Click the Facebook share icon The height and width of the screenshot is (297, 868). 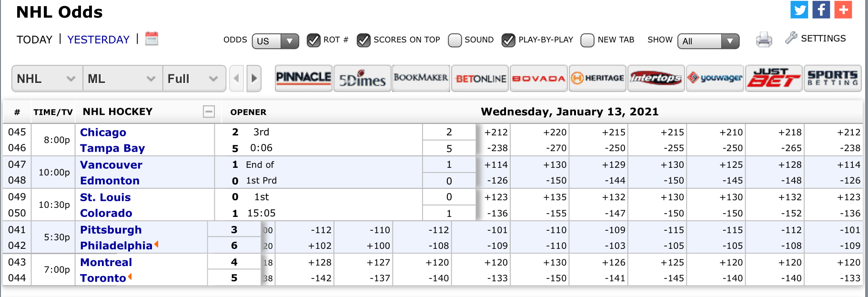[x=821, y=10]
